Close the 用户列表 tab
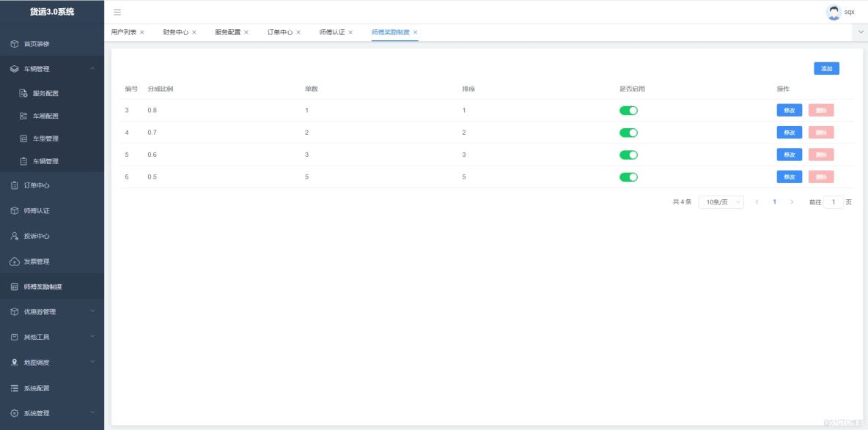 (x=144, y=32)
